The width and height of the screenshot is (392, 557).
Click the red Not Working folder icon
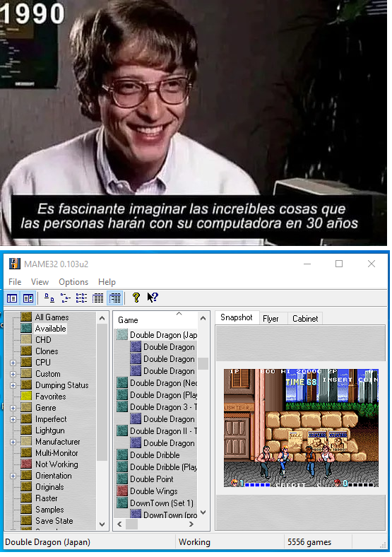point(26,464)
